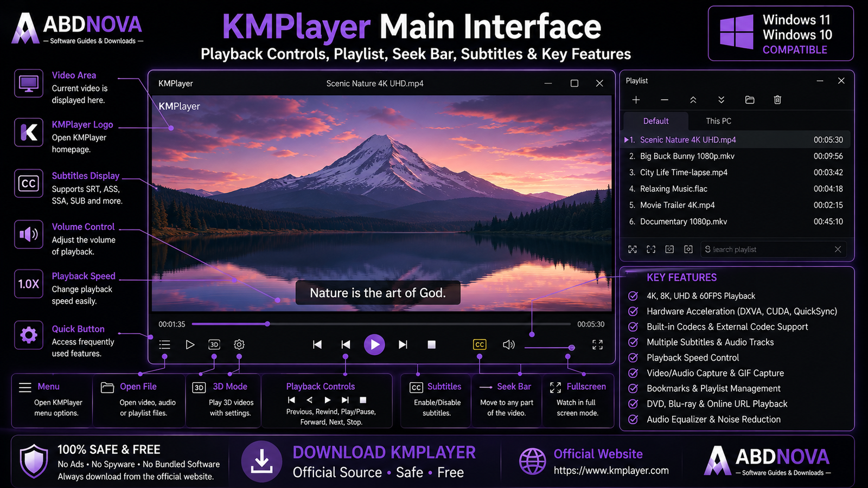Click the KMPlayer logo text over the video
868x488 pixels.
click(x=179, y=106)
